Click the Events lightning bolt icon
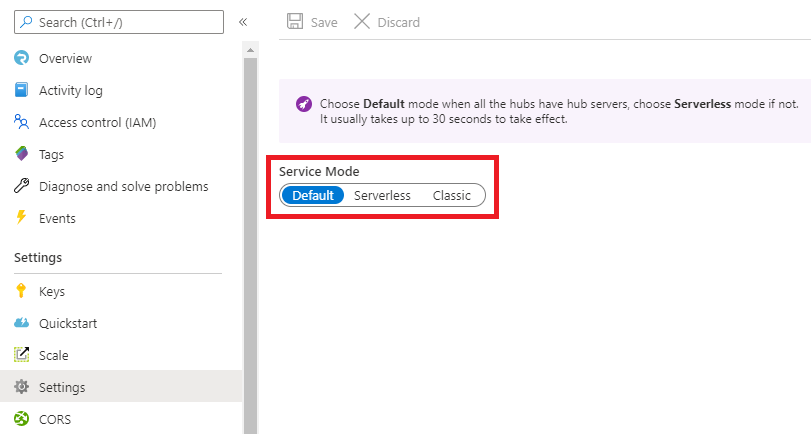This screenshot has height=434, width=811. (x=22, y=218)
